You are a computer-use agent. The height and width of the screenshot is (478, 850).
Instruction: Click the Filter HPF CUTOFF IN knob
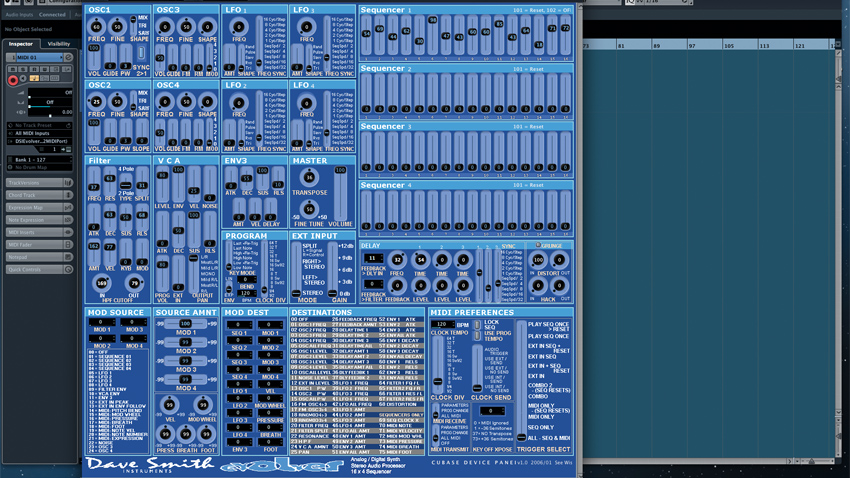[102, 284]
